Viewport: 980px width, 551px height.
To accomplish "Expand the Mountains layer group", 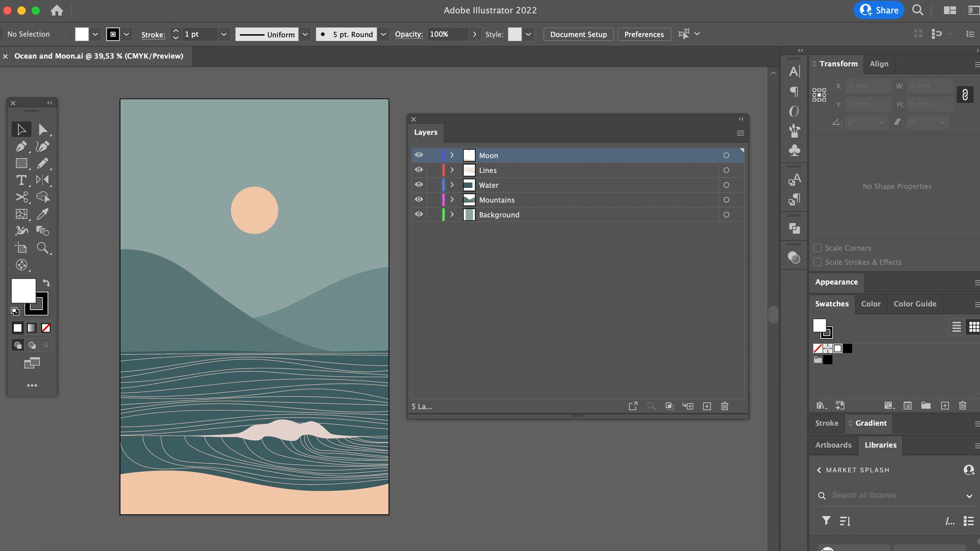I will point(452,200).
